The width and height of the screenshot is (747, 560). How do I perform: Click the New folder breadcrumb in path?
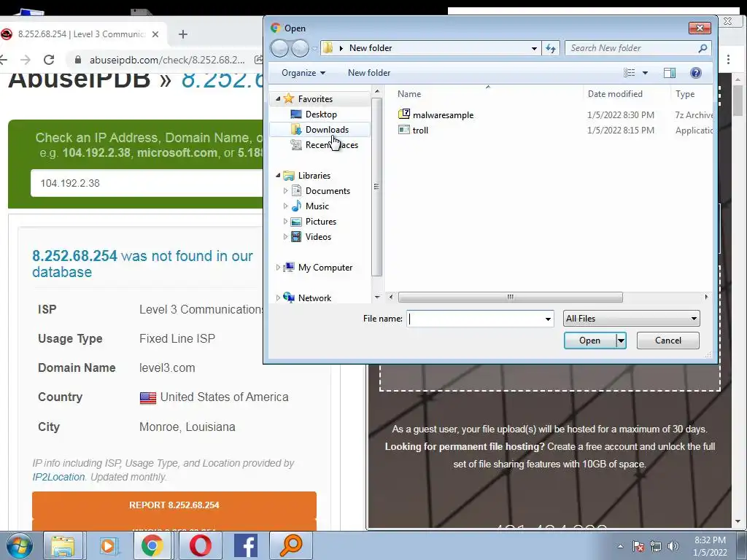[371, 48]
